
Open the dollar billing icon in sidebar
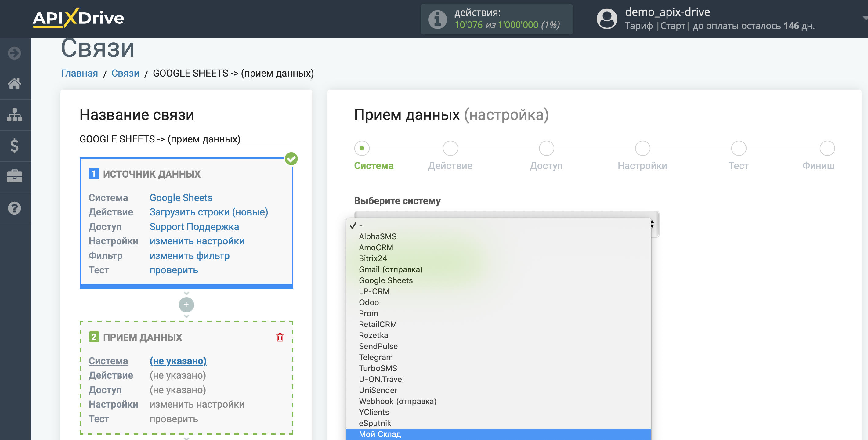pyautogui.click(x=14, y=146)
